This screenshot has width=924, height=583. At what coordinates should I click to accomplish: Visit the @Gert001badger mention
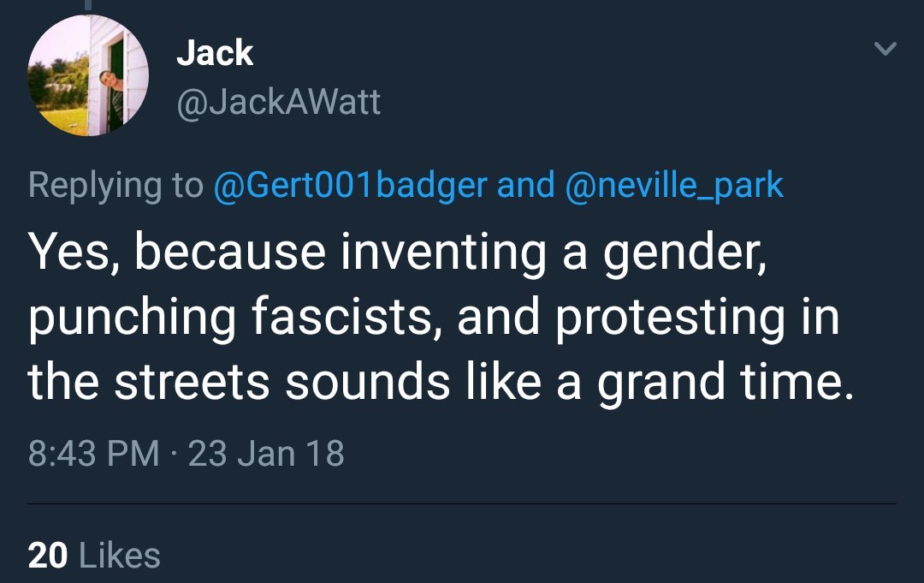[350, 185]
